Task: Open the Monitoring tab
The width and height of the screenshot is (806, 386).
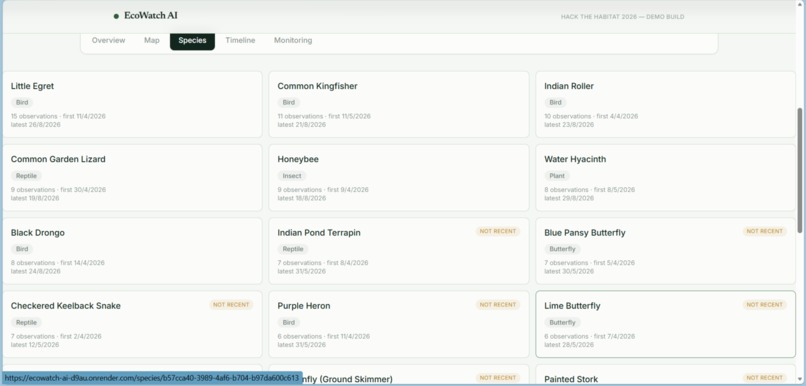Action: pyautogui.click(x=293, y=40)
